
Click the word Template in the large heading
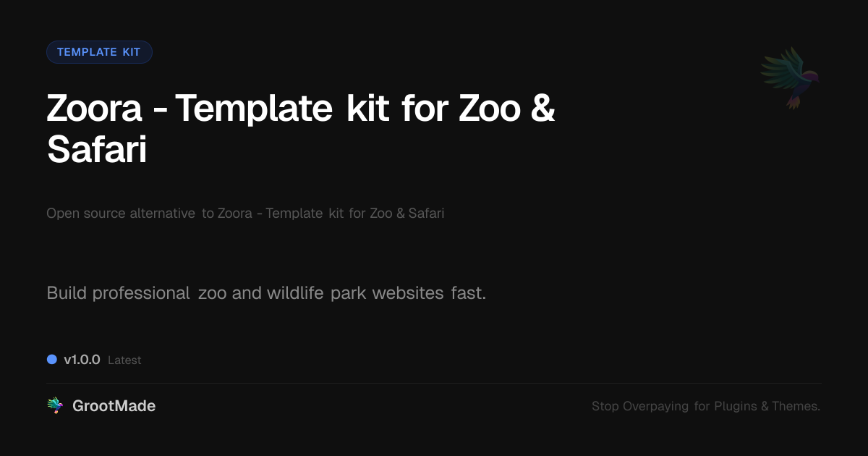[x=254, y=109]
